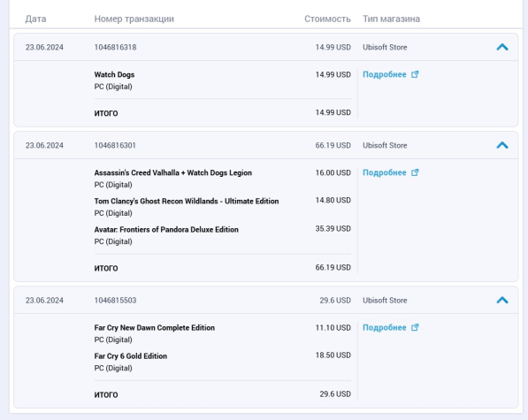Open the external link icon for the 66.19 USD order
This screenshot has width=528, height=420.
click(415, 172)
